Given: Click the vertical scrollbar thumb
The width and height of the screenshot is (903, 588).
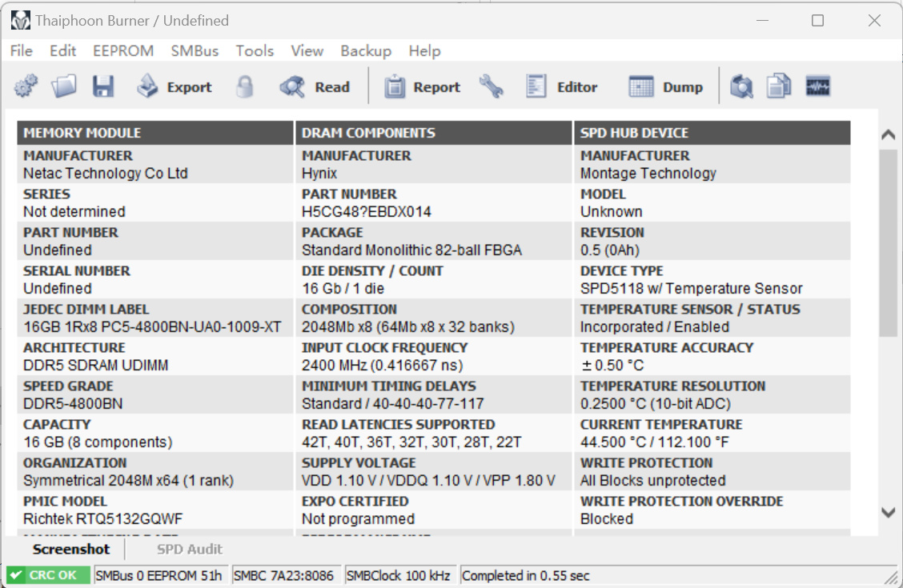Looking at the screenshot, I should (888, 242).
